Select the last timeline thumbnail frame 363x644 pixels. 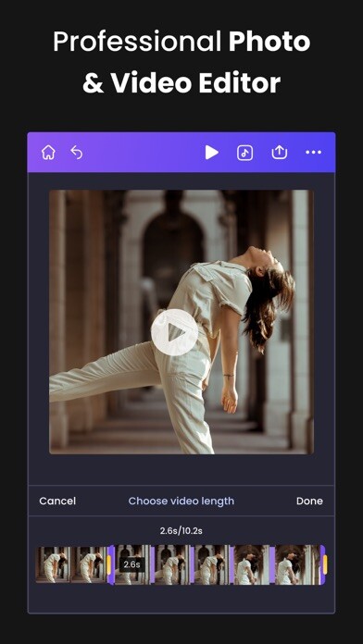point(297,564)
